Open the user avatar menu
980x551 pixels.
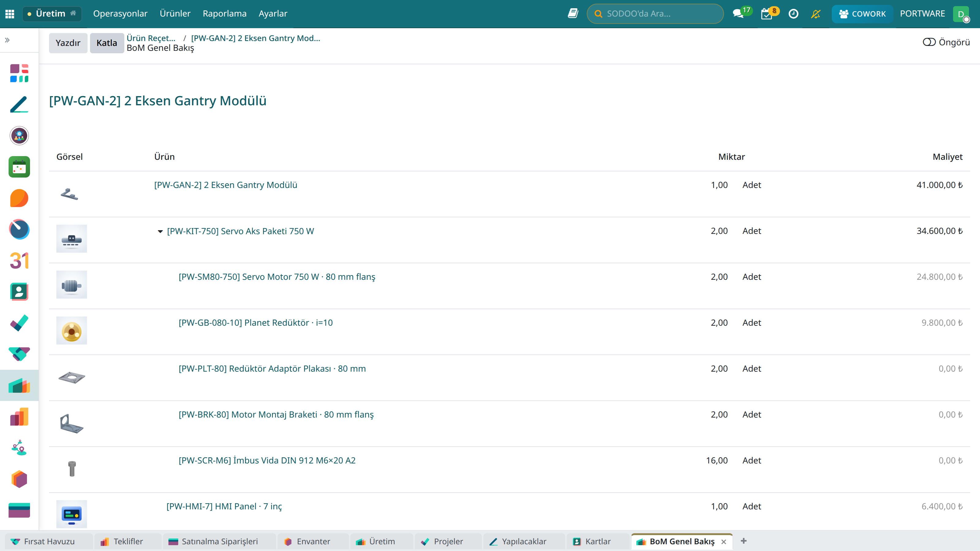point(961,14)
